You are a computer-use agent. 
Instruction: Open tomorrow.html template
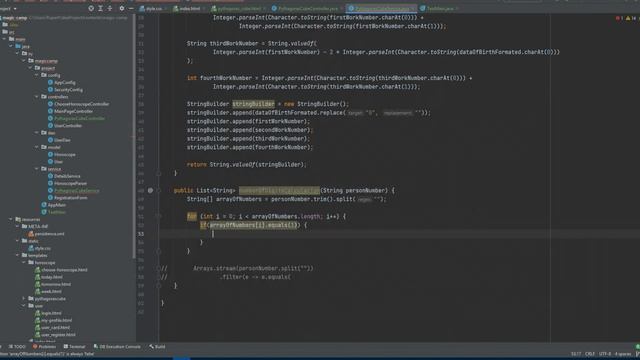point(53,284)
